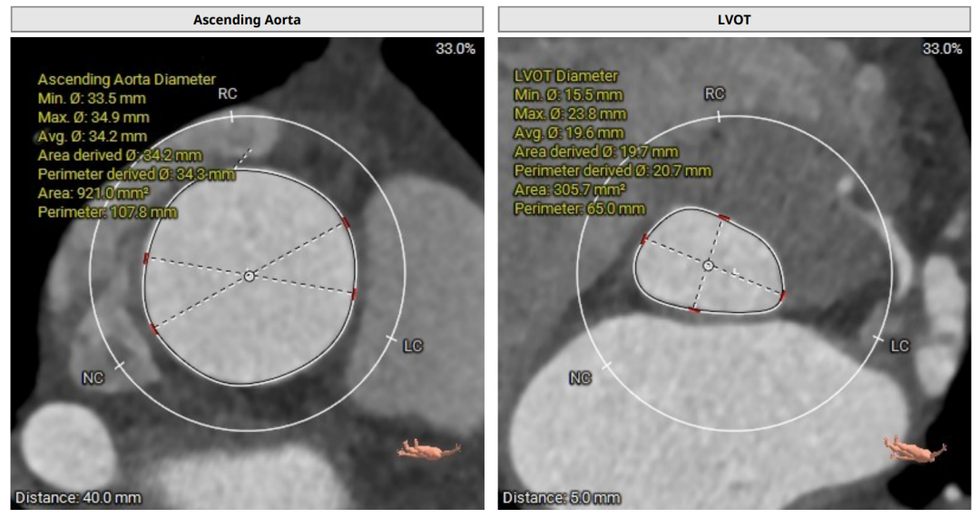Click Perimeter derived Ø: 34.3 mm
The height and width of the screenshot is (518, 980).
[137, 173]
